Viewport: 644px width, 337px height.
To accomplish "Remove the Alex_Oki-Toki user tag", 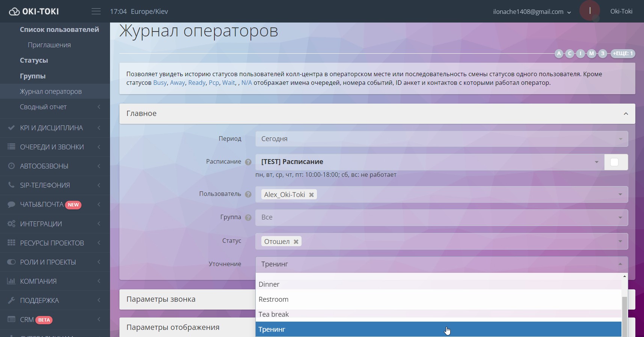I will click(x=311, y=195).
